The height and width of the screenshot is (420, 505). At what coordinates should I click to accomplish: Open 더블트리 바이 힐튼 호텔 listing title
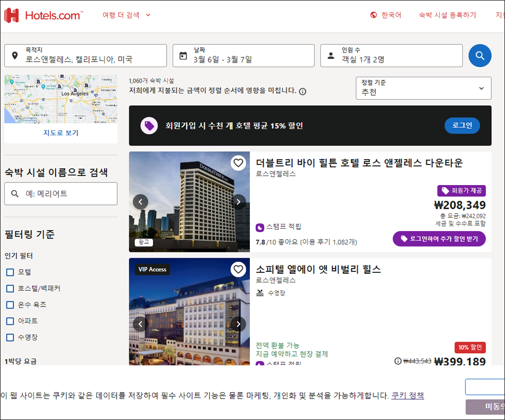359,163
